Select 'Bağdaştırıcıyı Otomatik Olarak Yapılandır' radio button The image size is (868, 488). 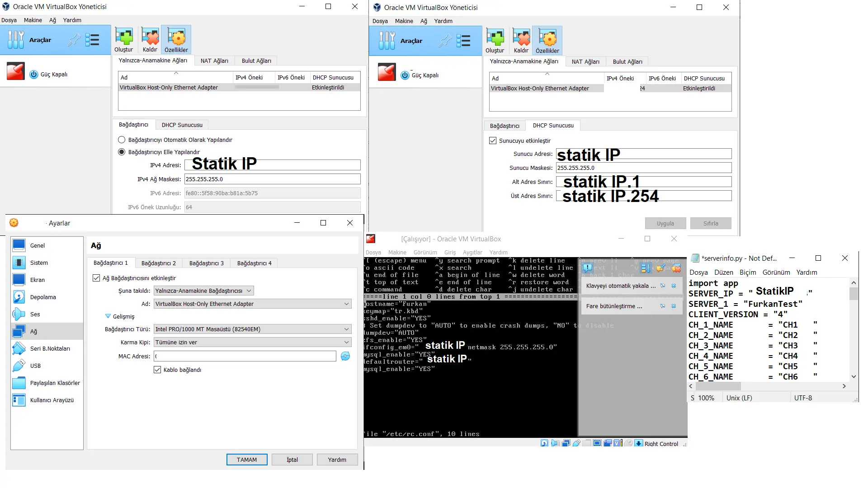[122, 140]
